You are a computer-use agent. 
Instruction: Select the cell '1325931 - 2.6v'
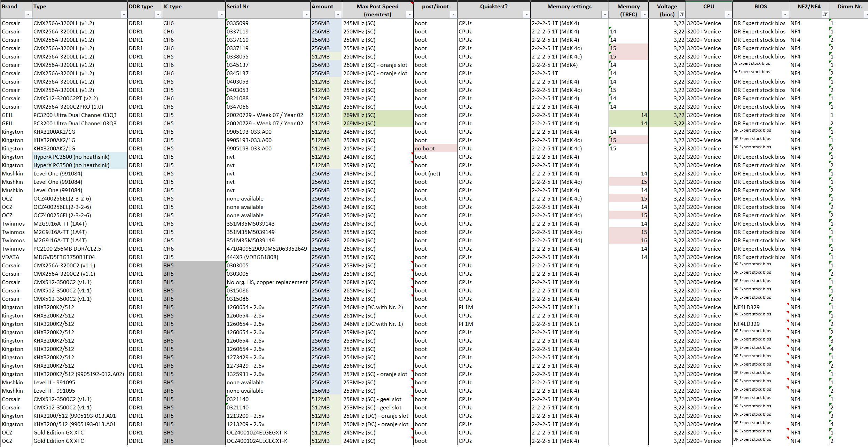268,374
